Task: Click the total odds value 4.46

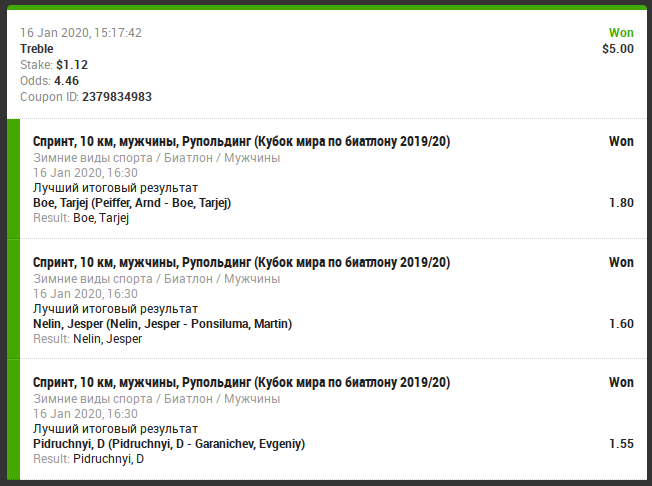Action: click(x=66, y=81)
